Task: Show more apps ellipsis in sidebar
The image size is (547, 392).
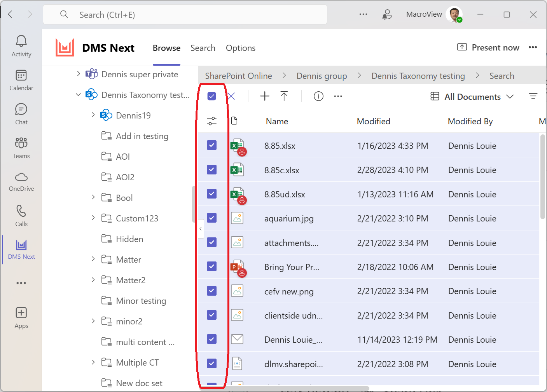Action: click(x=21, y=283)
